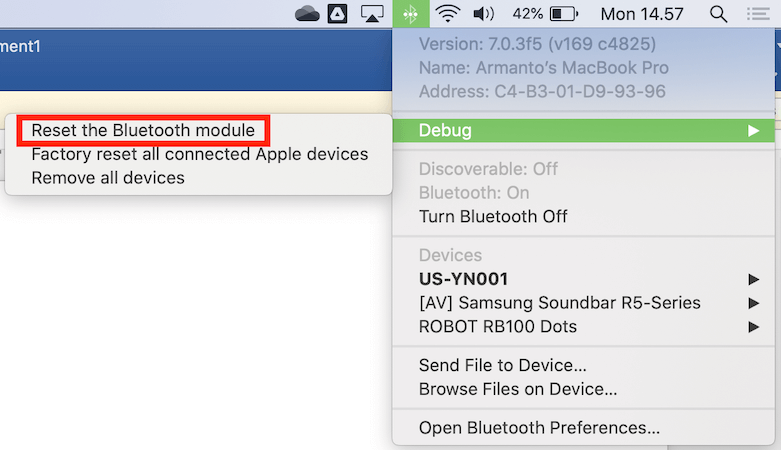Open Spotlight search magnifier icon

point(718,14)
